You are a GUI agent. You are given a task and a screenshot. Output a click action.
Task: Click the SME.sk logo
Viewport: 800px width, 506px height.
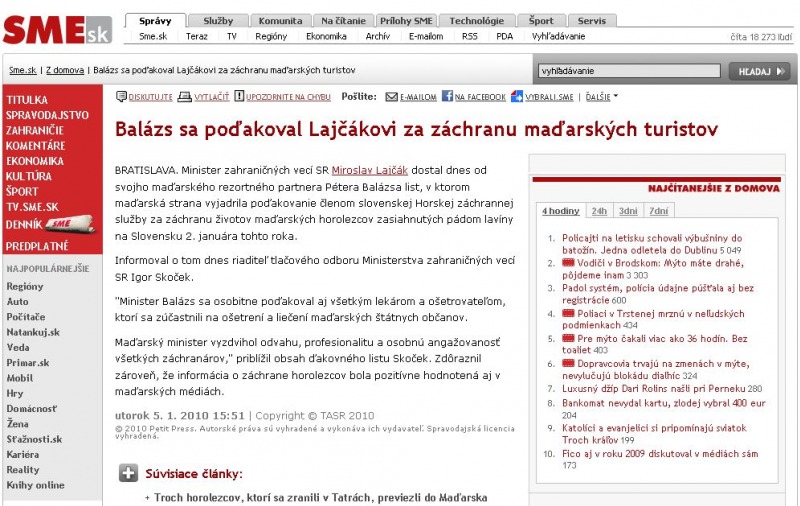[x=56, y=29]
